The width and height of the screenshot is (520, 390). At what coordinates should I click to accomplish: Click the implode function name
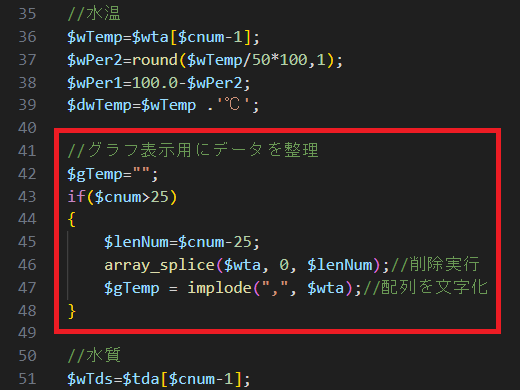pyautogui.click(x=219, y=288)
